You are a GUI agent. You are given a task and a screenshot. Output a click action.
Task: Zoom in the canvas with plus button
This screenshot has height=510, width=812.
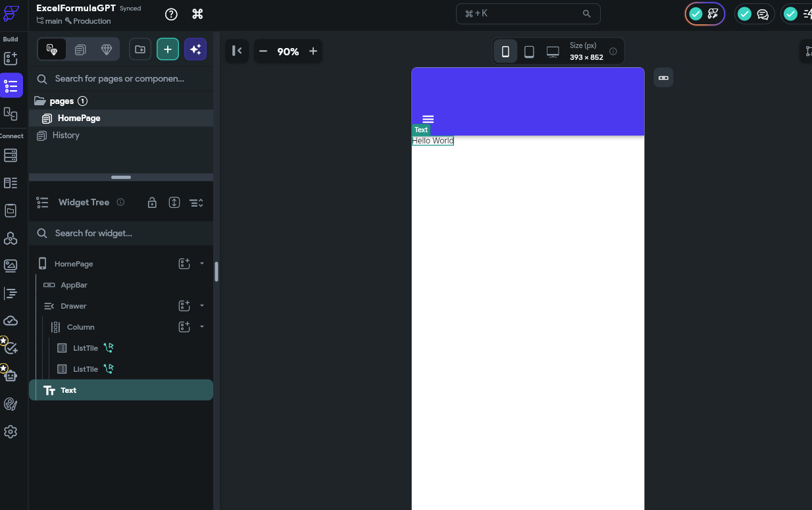pos(313,51)
